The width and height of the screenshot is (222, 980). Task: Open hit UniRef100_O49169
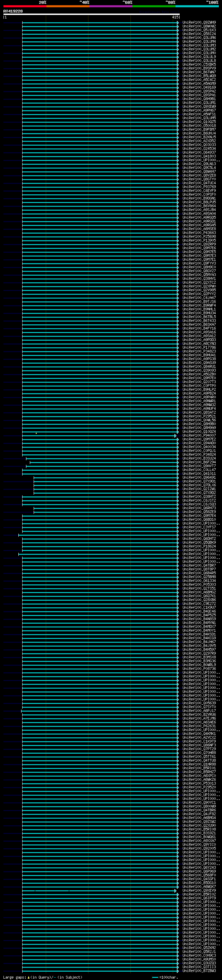click(199, 88)
